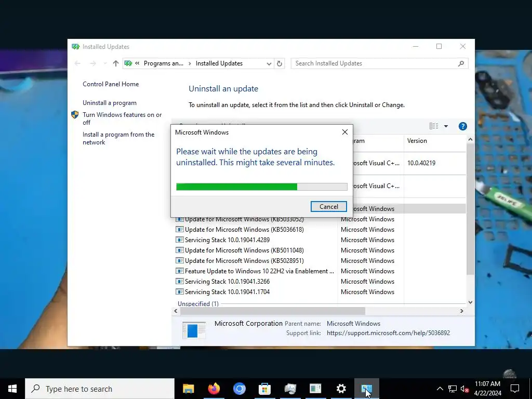
Task: Select Servicing Stack 10.0.19041.1704
Action: (x=227, y=292)
